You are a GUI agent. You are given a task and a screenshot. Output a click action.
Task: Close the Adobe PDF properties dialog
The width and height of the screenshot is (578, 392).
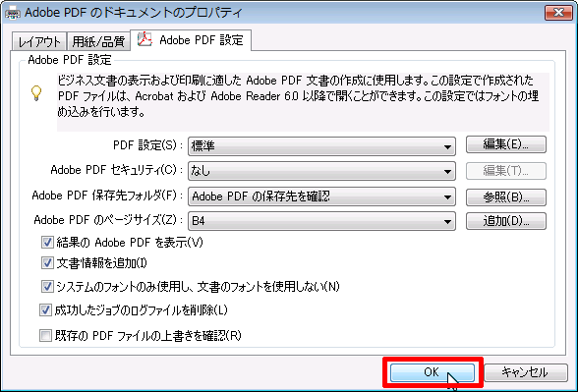558,13
